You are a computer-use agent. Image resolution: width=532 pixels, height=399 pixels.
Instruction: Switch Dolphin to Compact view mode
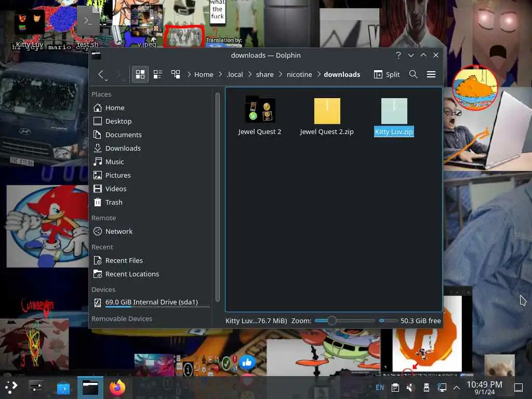point(158,74)
